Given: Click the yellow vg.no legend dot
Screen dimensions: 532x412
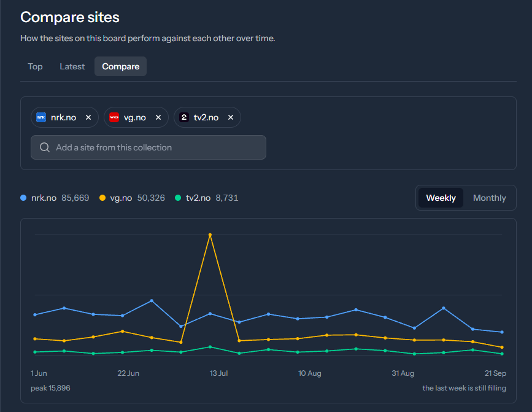Looking at the screenshot, I should pyautogui.click(x=102, y=198).
